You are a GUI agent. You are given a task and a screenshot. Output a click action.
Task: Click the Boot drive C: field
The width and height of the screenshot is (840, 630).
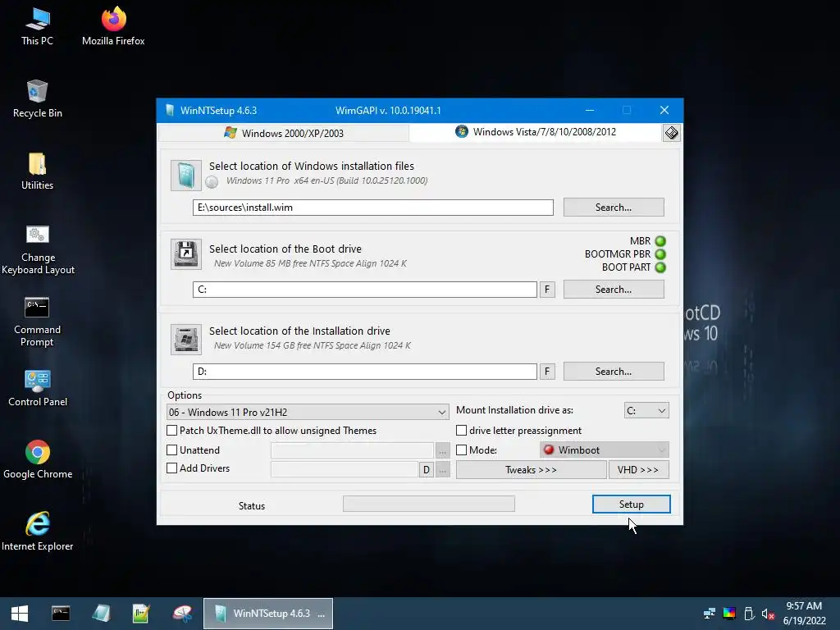pyautogui.click(x=365, y=290)
